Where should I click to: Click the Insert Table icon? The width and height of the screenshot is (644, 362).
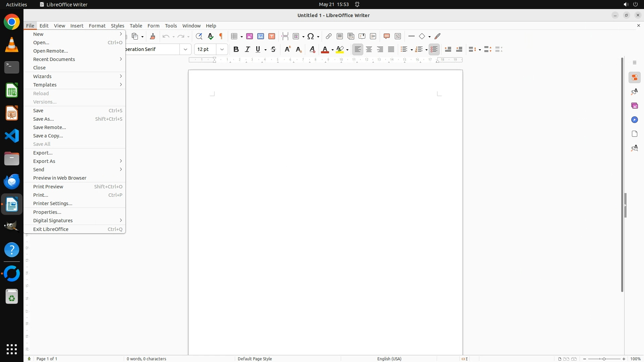pos(234,36)
